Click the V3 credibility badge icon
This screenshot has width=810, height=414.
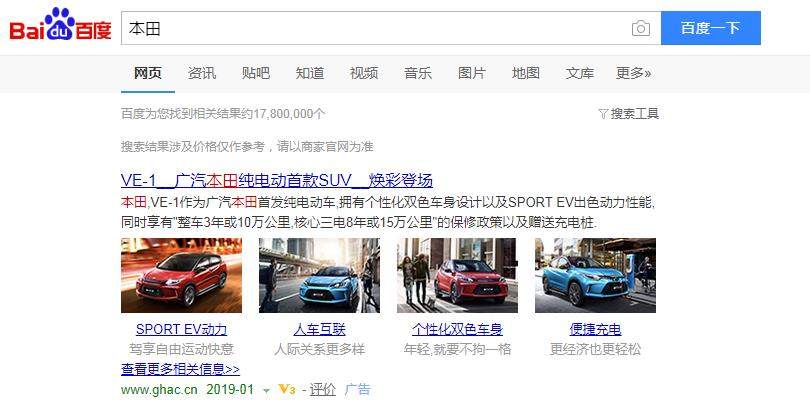coord(286,389)
